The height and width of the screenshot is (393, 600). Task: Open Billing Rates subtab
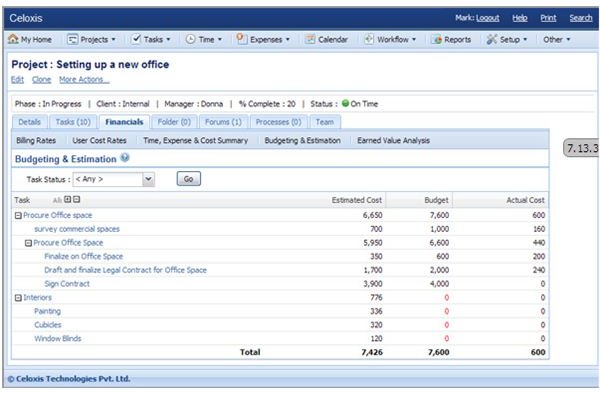click(36, 140)
